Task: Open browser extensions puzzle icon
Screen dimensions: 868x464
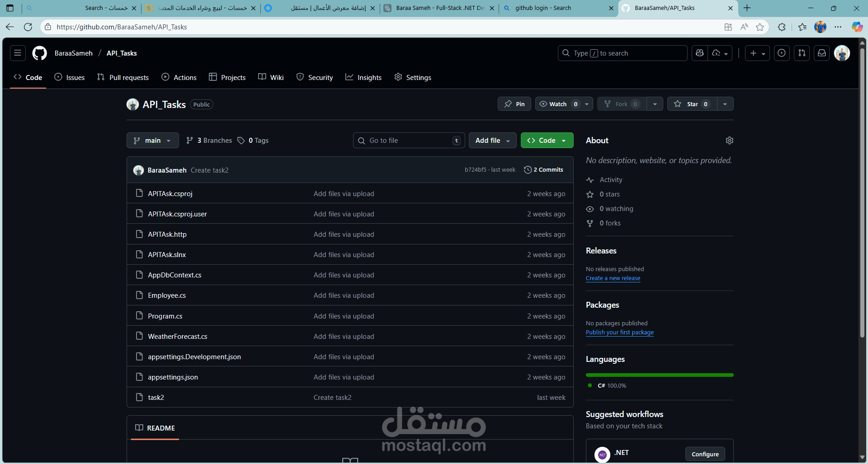Action: tap(782, 27)
